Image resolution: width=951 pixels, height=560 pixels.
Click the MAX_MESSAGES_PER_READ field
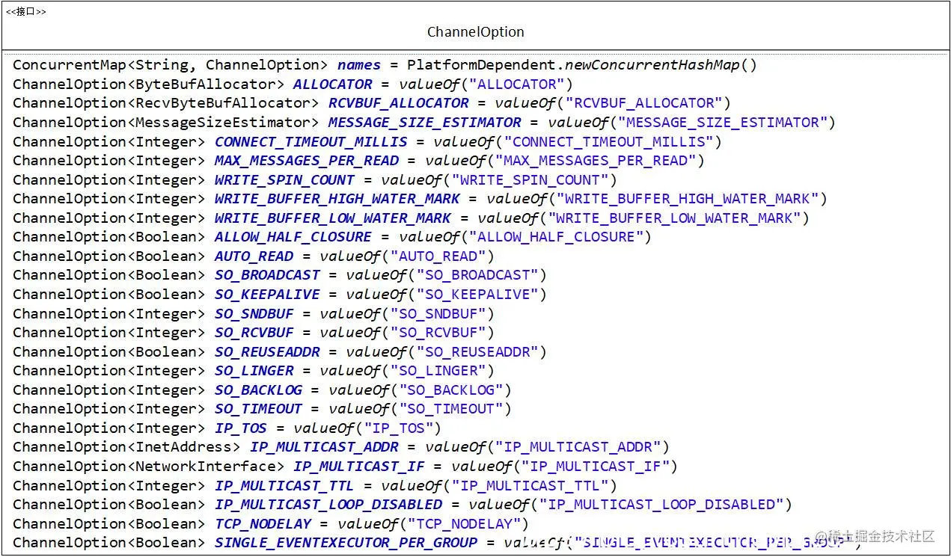click(358, 160)
